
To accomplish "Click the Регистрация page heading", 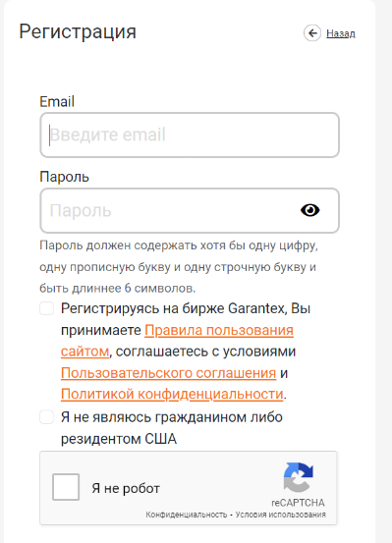I will 78,31.
